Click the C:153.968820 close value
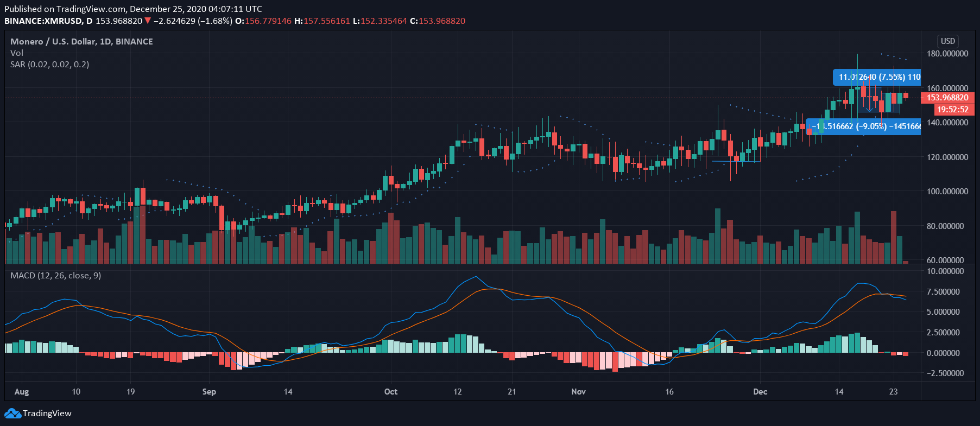 (x=437, y=21)
